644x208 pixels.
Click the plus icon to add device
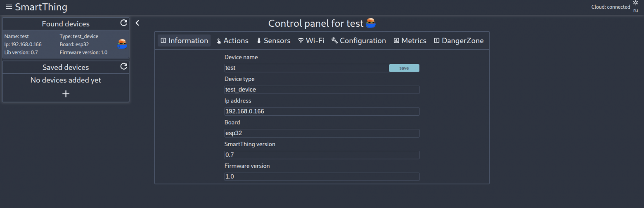coord(66,94)
